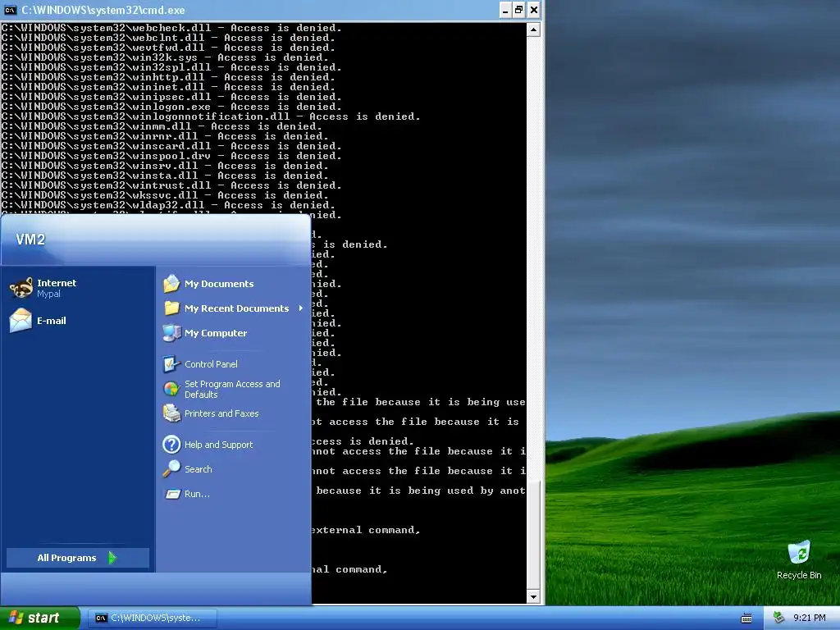Click the cmd.exe title bar system icon
Image resolution: width=840 pixels, height=630 pixels.
(10, 10)
